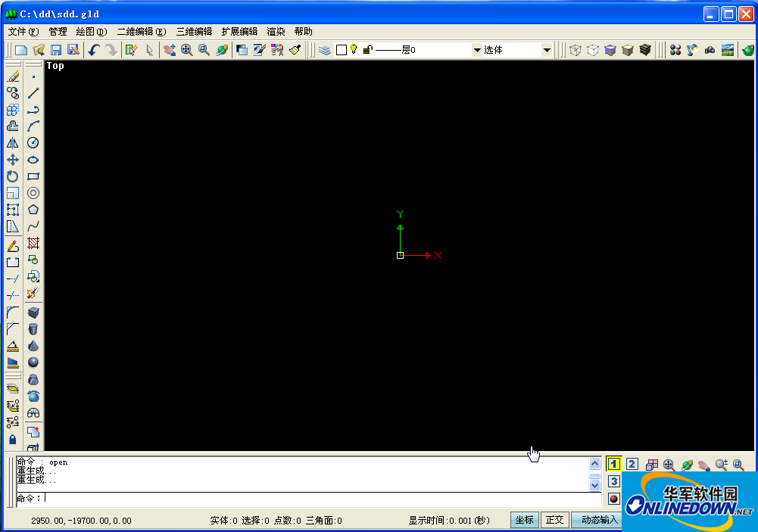This screenshot has height=532, width=758.
Task: Select the Erase tool in left toolbar
Action: (13, 76)
